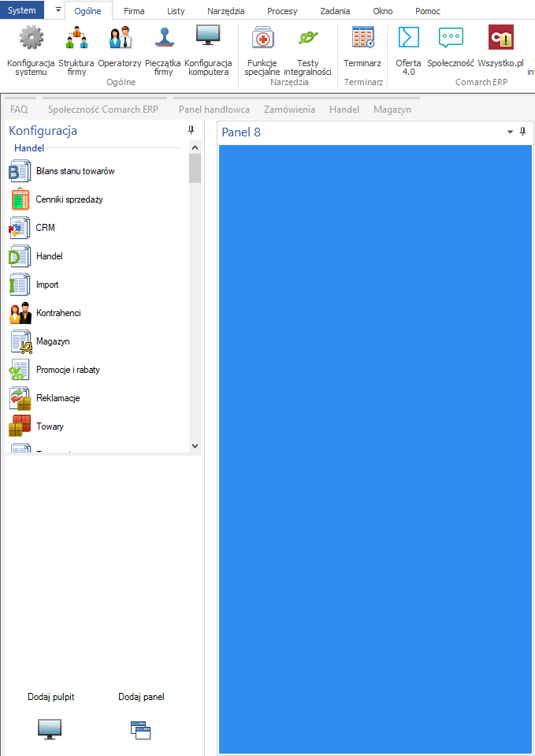Open Społeczność Comarch ERP desktop tab
The width and height of the screenshot is (535, 756).
pyautogui.click(x=102, y=110)
